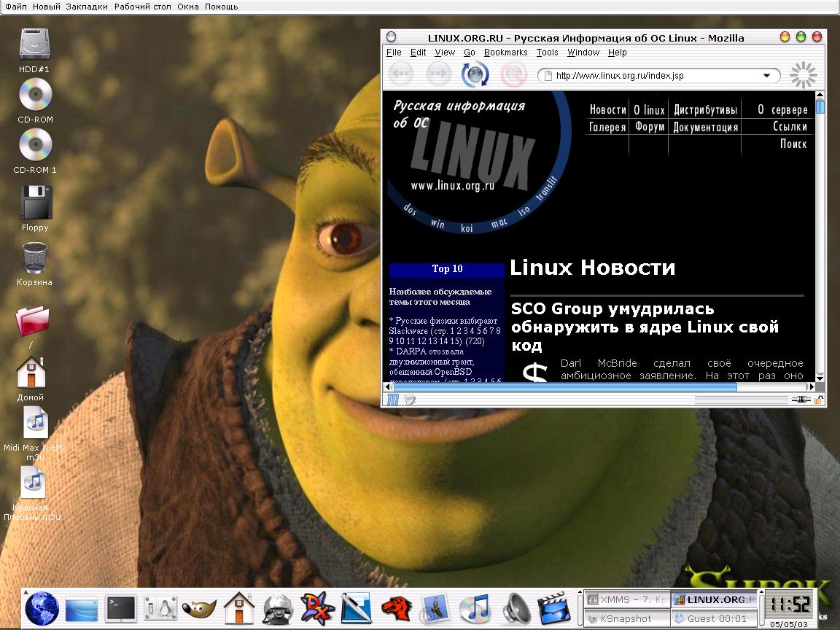The image size is (840, 630).
Task: Click the Mozilla URL address field
Action: click(x=658, y=76)
